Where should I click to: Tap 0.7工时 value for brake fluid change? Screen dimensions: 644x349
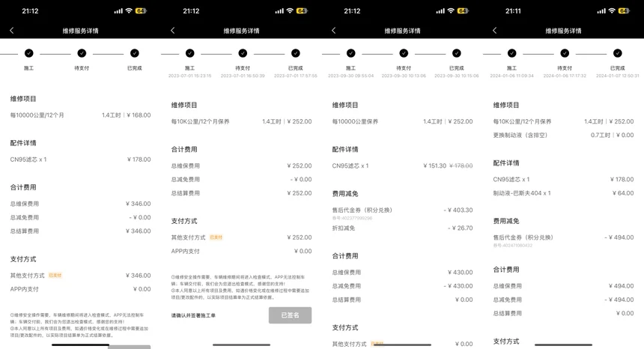tap(601, 135)
